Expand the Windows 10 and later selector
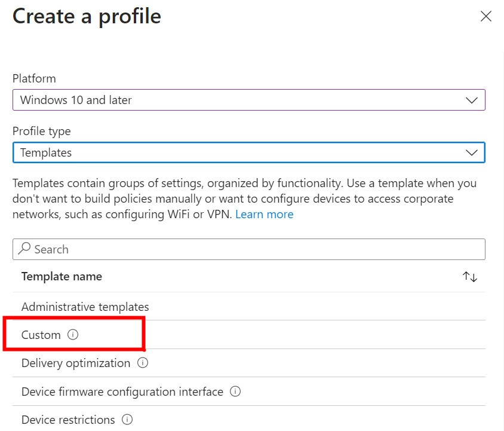This screenshot has height=431, width=504. [x=471, y=100]
